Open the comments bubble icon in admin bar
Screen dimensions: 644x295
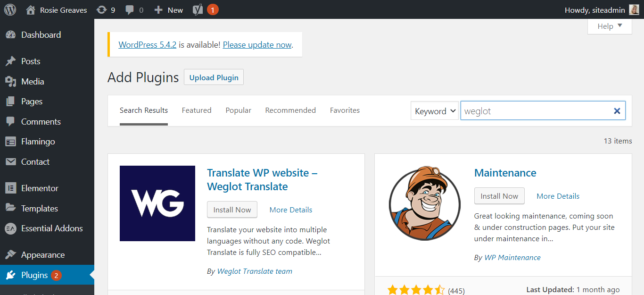[130, 9]
